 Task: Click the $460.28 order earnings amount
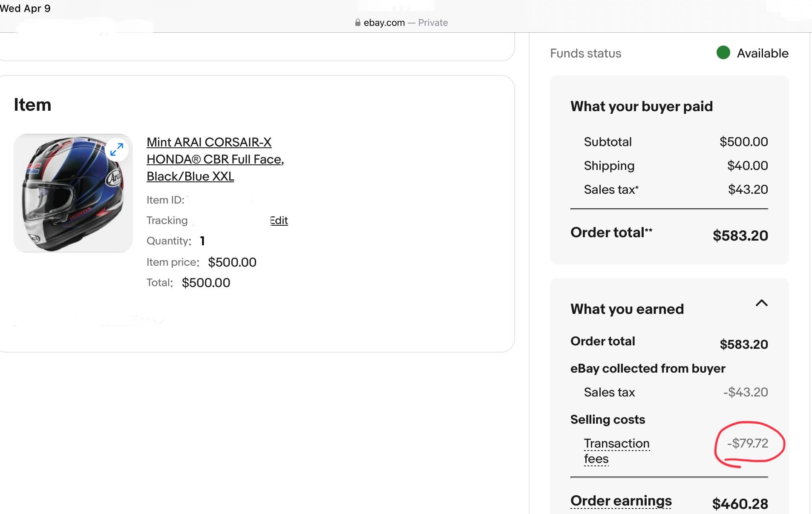pyautogui.click(x=740, y=504)
